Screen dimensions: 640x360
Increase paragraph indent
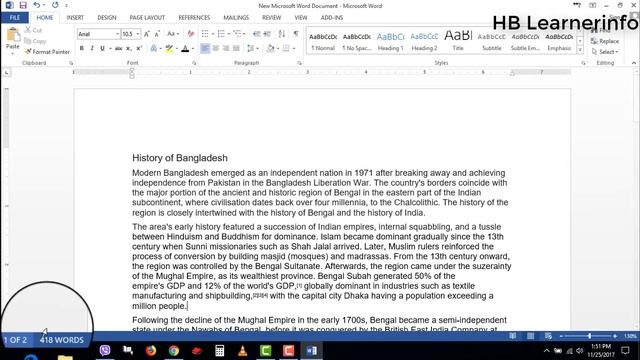[267, 34]
